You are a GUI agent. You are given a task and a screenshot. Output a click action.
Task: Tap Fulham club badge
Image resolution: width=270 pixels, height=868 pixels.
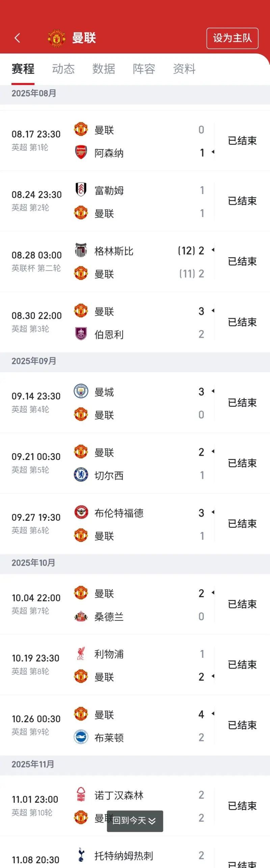tap(81, 190)
